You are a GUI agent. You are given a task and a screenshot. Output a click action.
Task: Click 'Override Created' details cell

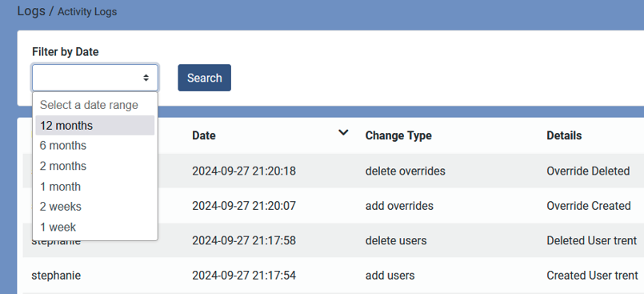coord(589,206)
